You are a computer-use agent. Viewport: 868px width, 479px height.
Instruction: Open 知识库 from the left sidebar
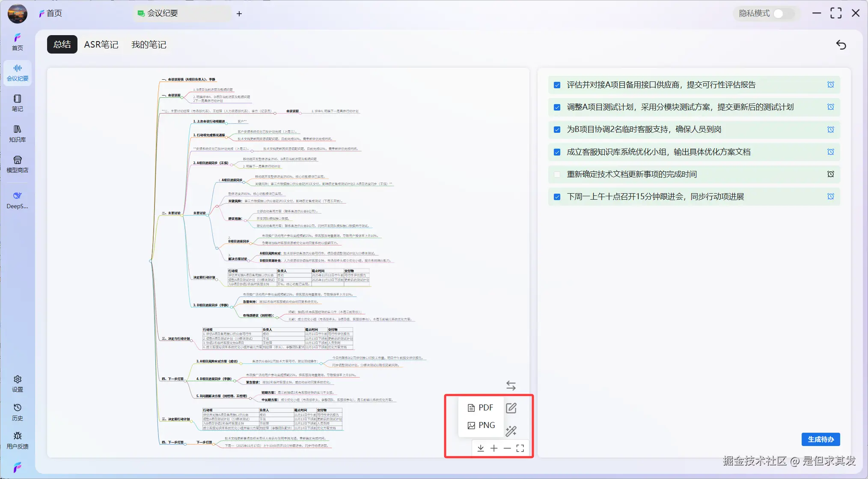click(x=17, y=133)
